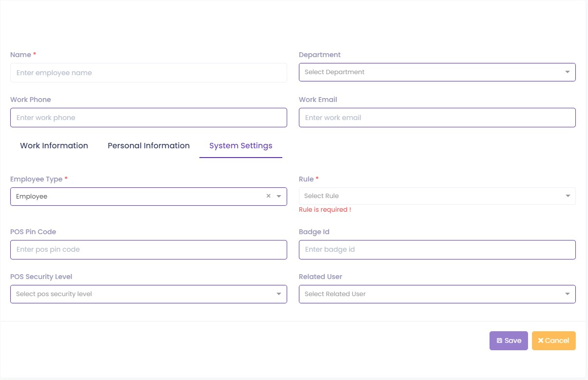Switch to the Work Information tab

click(x=54, y=146)
